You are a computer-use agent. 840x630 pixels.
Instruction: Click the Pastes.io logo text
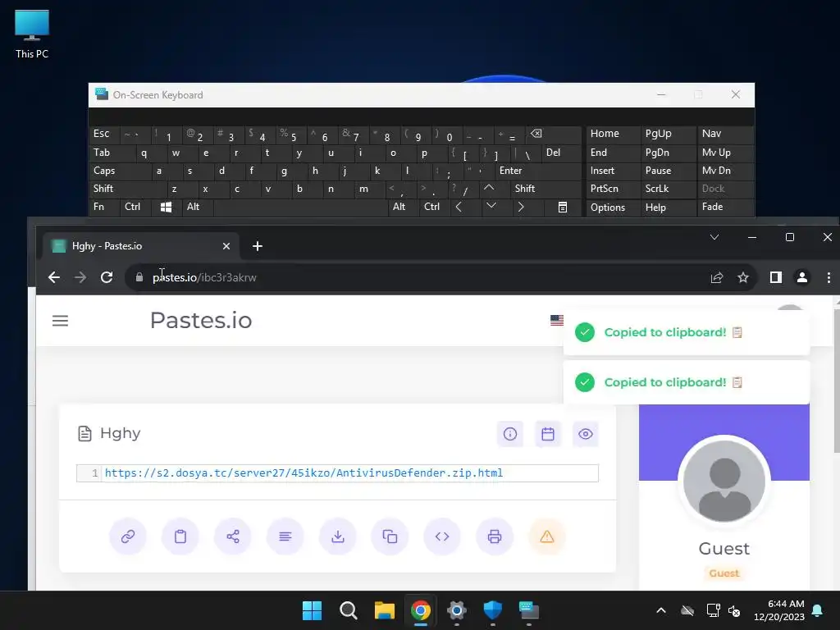[201, 321]
